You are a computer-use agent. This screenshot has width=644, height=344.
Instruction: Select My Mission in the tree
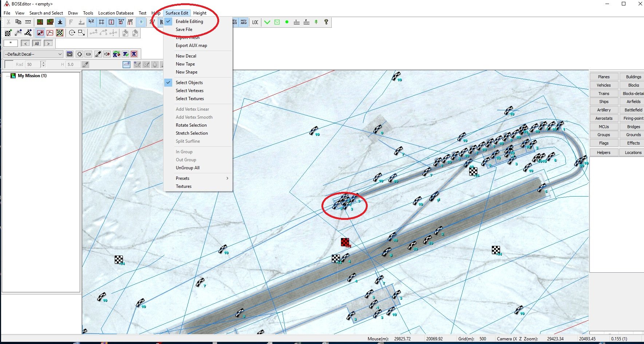32,76
